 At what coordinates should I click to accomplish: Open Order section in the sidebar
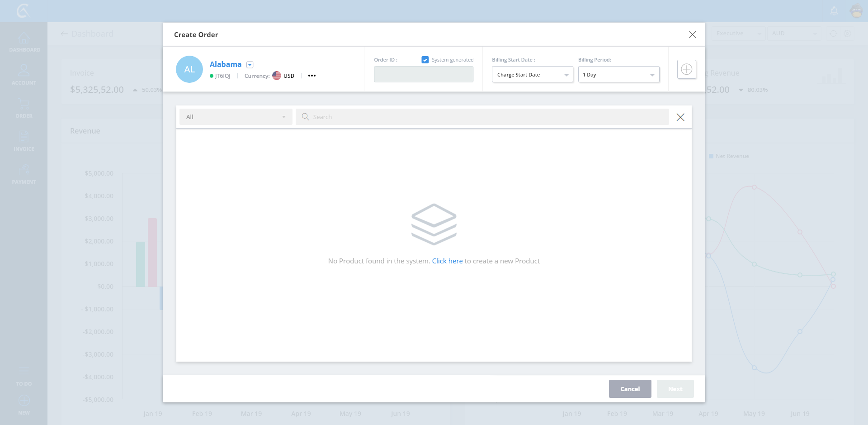24,108
